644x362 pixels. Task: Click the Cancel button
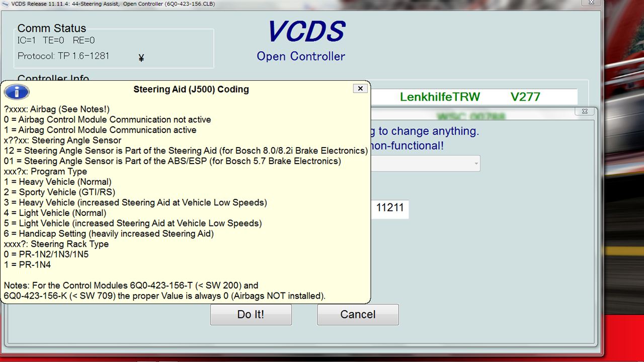point(358,315)
